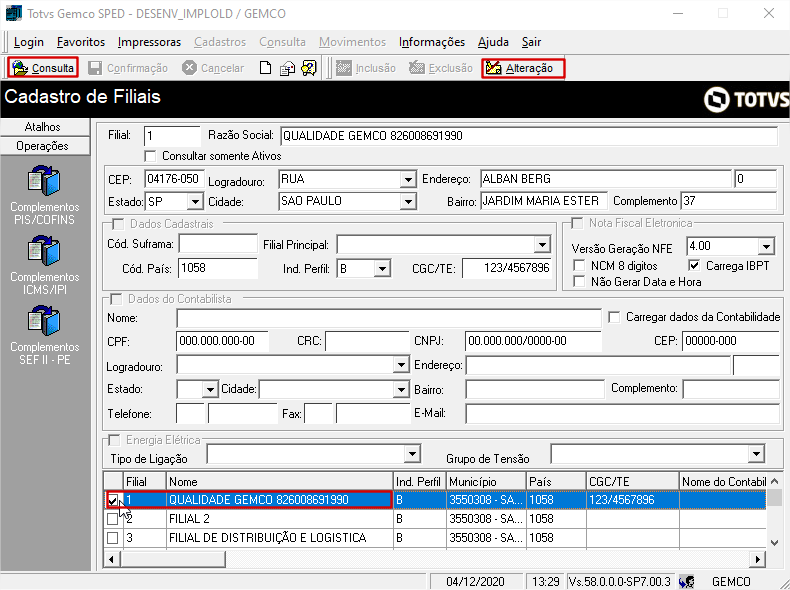Open the Favoritos menu

(x=81, y=42)
